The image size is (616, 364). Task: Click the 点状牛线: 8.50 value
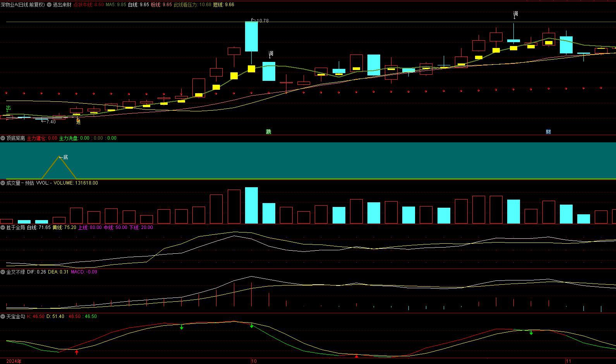(89, 5)
